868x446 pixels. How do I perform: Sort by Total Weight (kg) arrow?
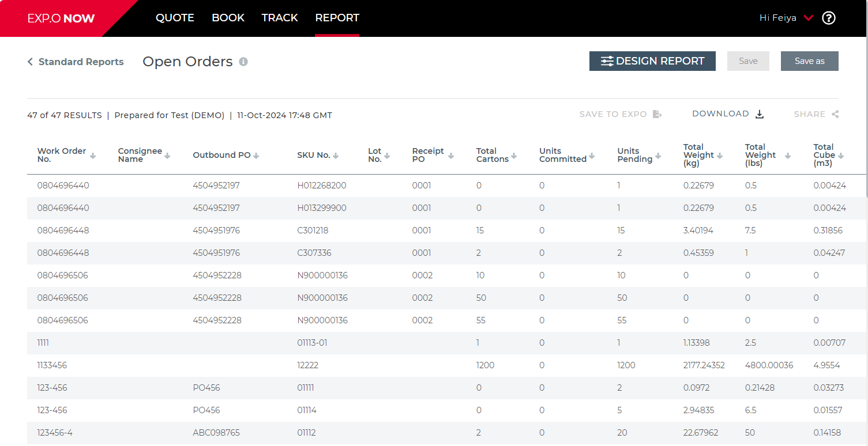tap(720, 156)
